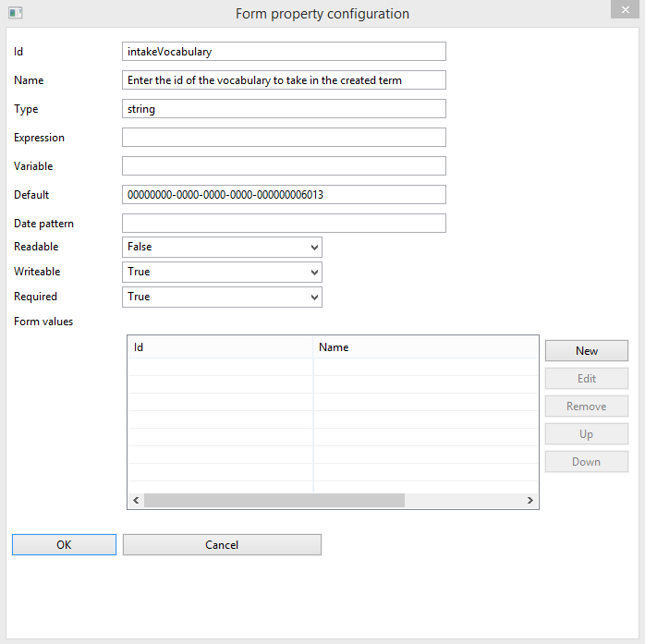The image size is (645, 644).
Task: Focus the Name text field
Action: coord(284,80)
